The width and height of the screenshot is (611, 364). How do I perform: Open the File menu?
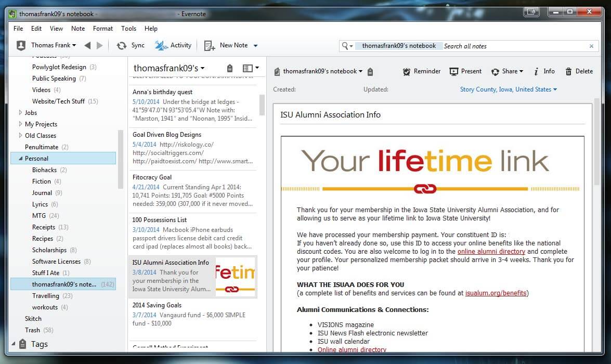point(18,29)
